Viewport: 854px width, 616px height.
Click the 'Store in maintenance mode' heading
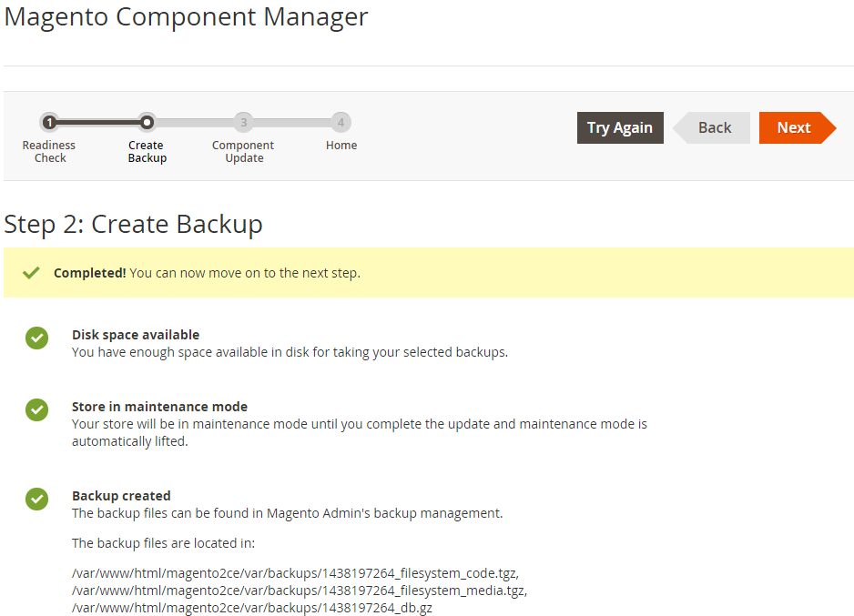point(159,407)
